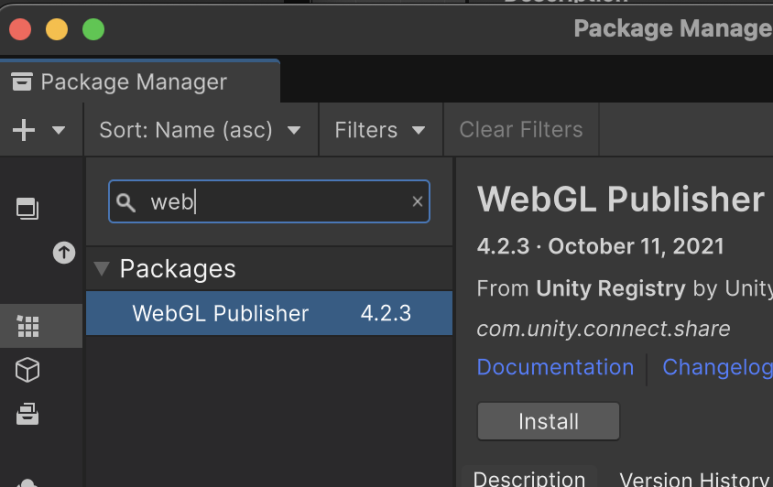
Task: Click the Clear Filters button
Action: 521,130
